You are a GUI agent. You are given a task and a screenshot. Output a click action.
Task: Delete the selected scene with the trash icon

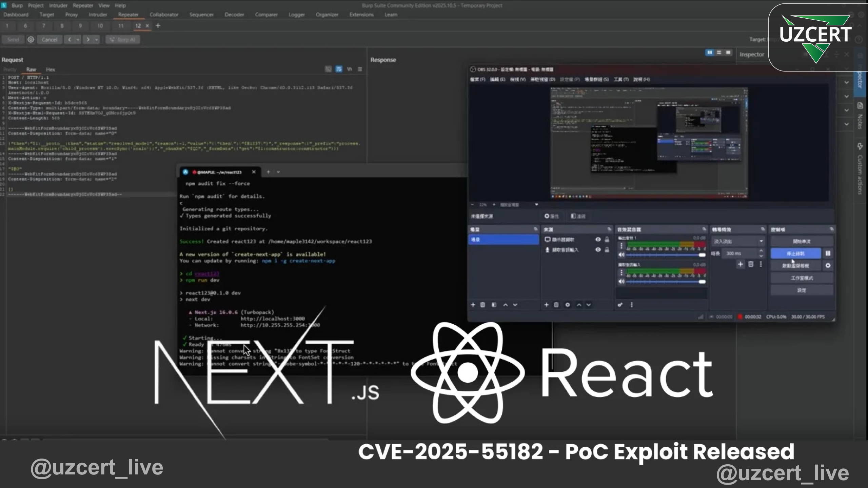coord(483,305)
